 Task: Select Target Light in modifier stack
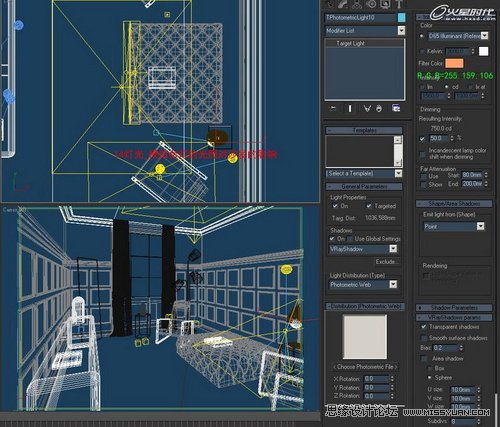350,43
